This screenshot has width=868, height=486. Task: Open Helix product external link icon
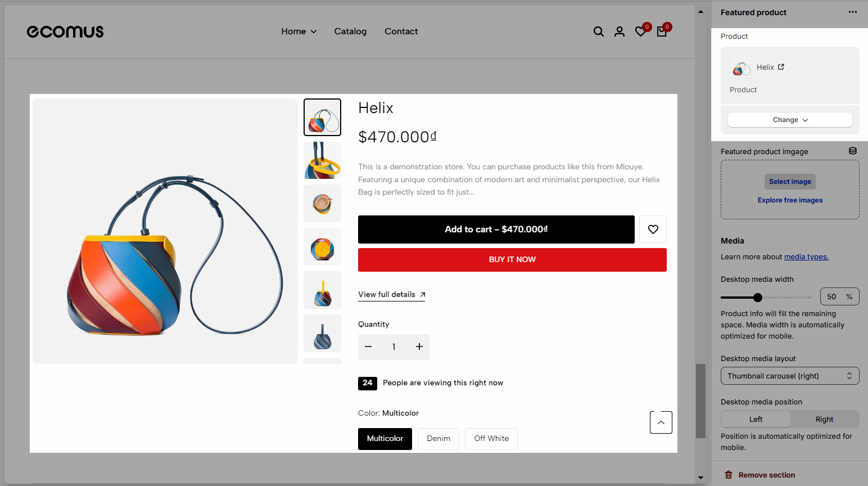point(781,67)
